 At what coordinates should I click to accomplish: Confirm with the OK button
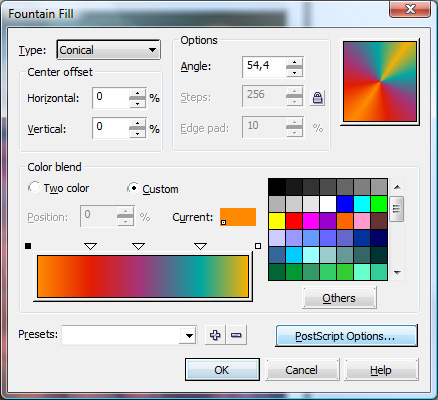tap(222, 369)
